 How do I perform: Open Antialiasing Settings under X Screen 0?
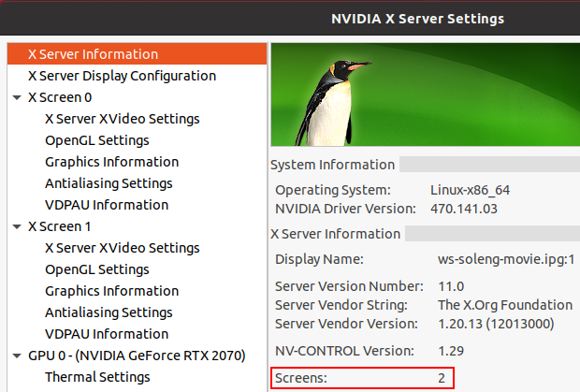click(x=109, y=183)
